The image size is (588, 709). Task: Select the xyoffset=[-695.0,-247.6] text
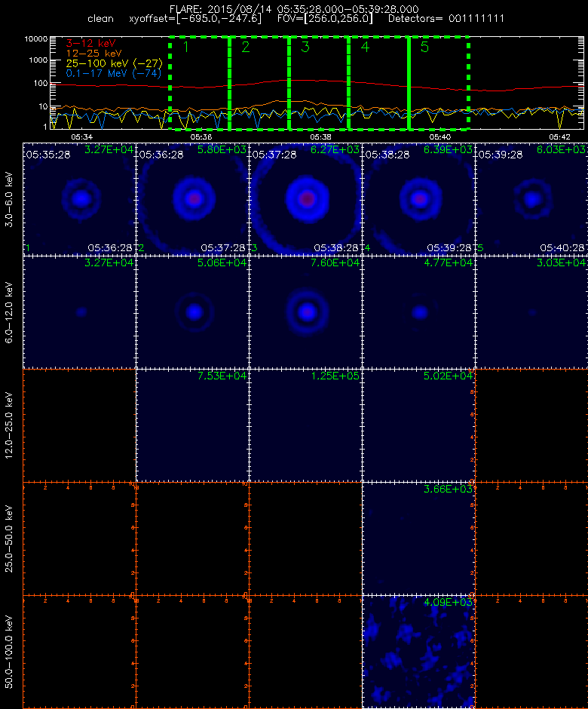(x=195, y=19)
